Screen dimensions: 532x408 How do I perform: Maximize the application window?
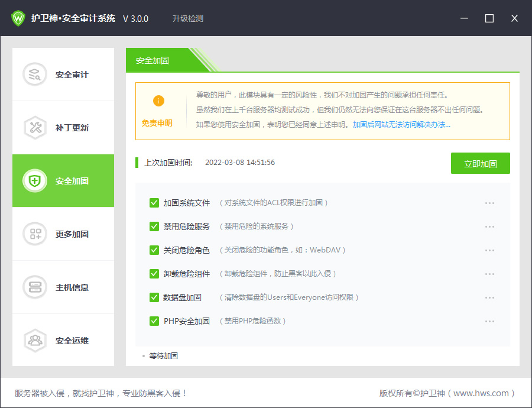489,18
